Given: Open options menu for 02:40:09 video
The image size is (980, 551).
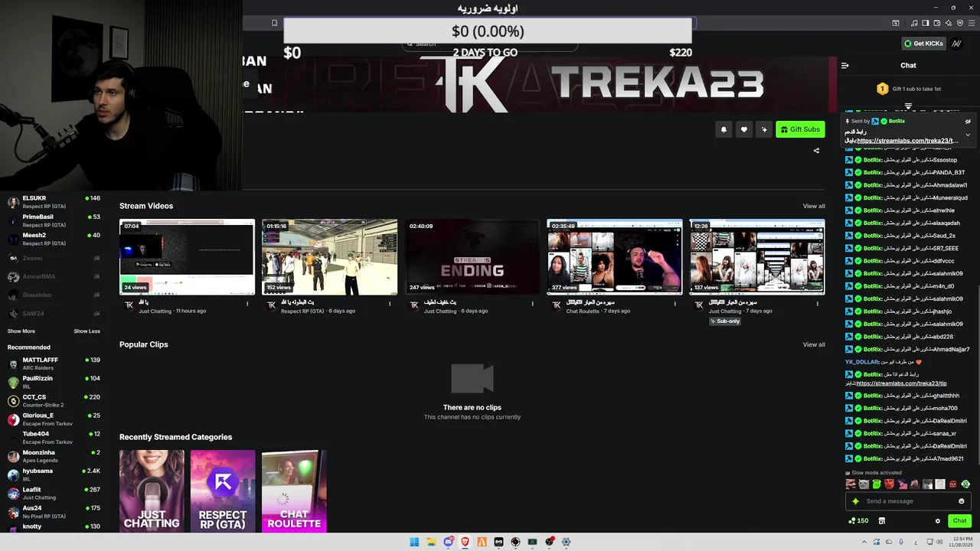Looking at the screenshot, I should coord(533,304).
